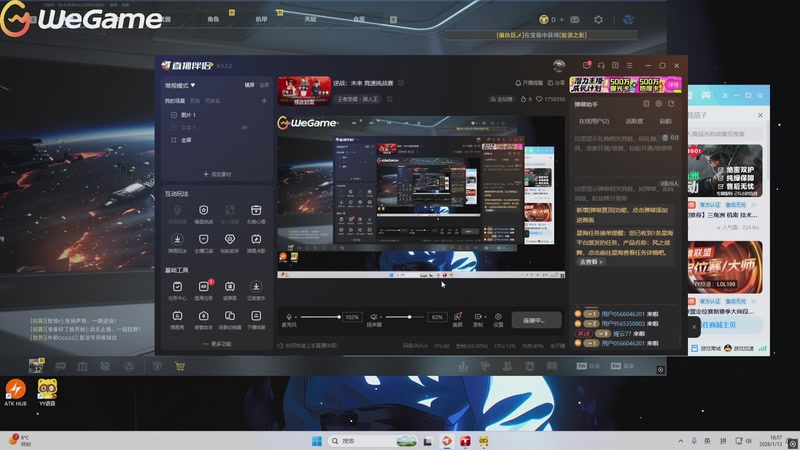The image size is (800, 450).
Task: Open the headset customer service icon
Action: coord(601,65)
